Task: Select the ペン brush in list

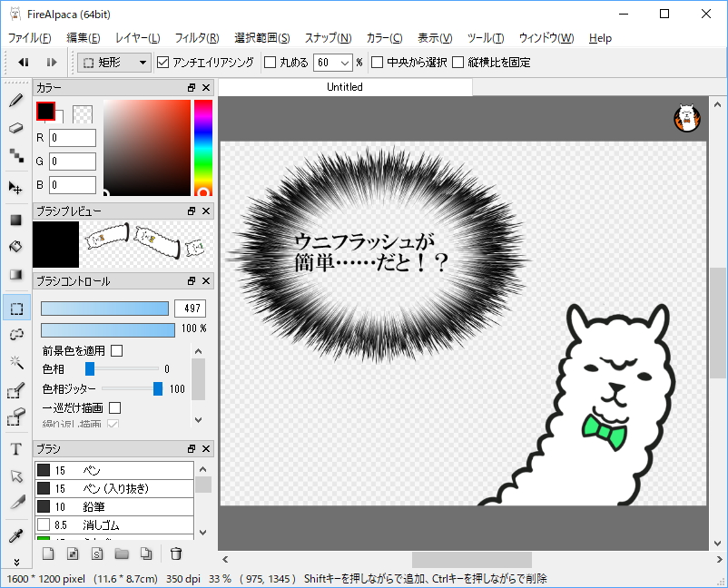Action: pos(114,470)
